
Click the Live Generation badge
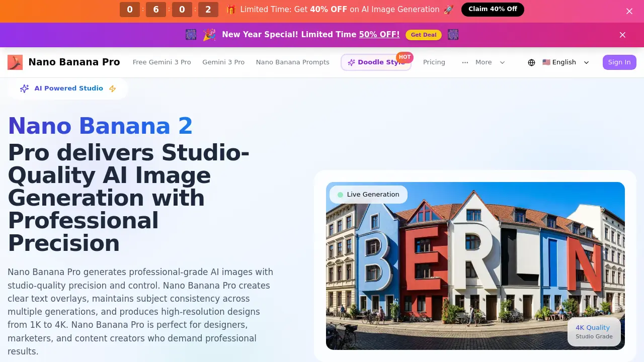(x=368, y=195)
